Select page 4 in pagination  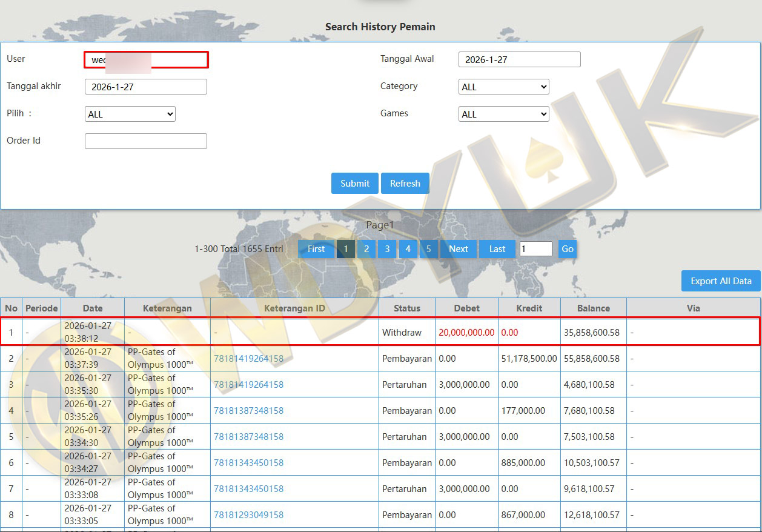click(x=408, y=249)
